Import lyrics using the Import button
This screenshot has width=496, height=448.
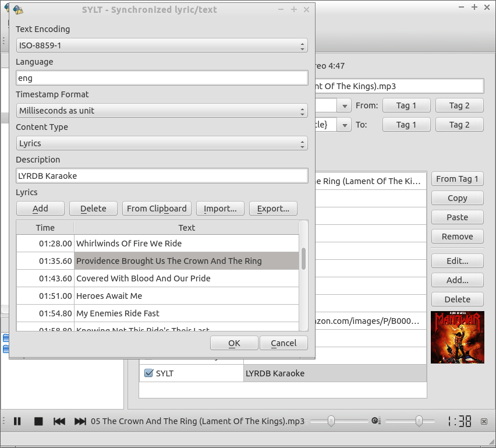tap(220, 208)
